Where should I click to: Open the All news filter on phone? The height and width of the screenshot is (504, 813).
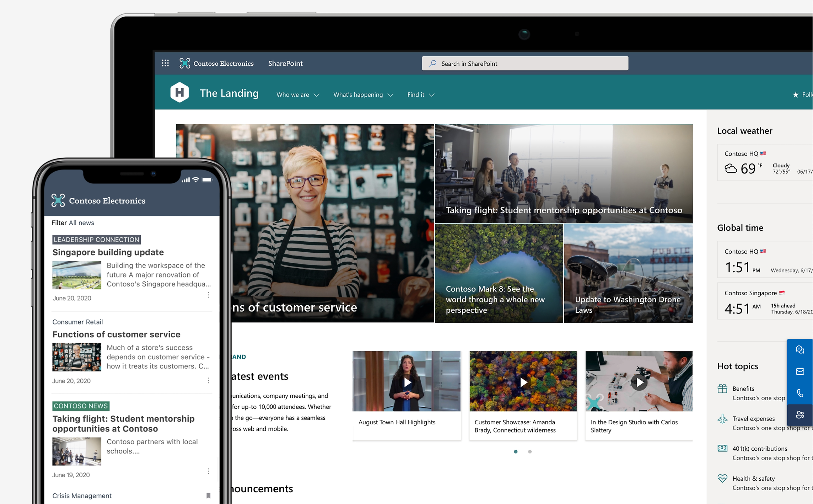click(x=81, y=223)
